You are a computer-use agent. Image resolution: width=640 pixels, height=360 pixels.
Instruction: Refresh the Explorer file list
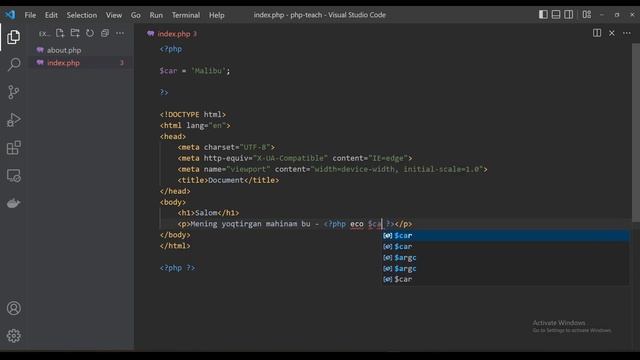click(x=90, y=33)
